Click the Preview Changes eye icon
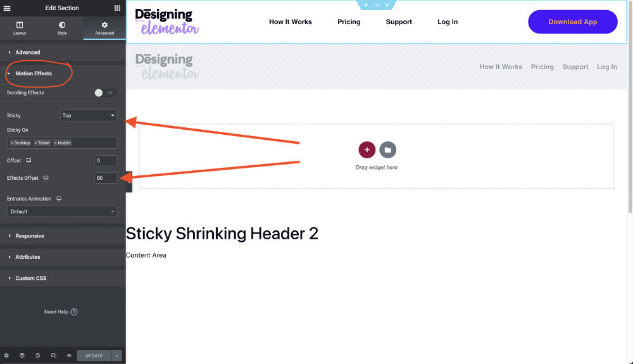The width and height of the screenshot is (633, 364). (x=69, y=356)
